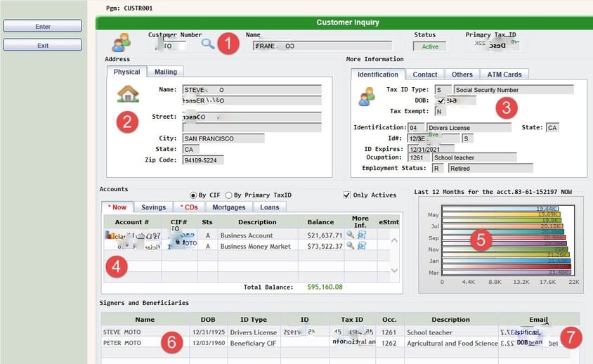Open magnifier for Business Account row

click(350, 235)
